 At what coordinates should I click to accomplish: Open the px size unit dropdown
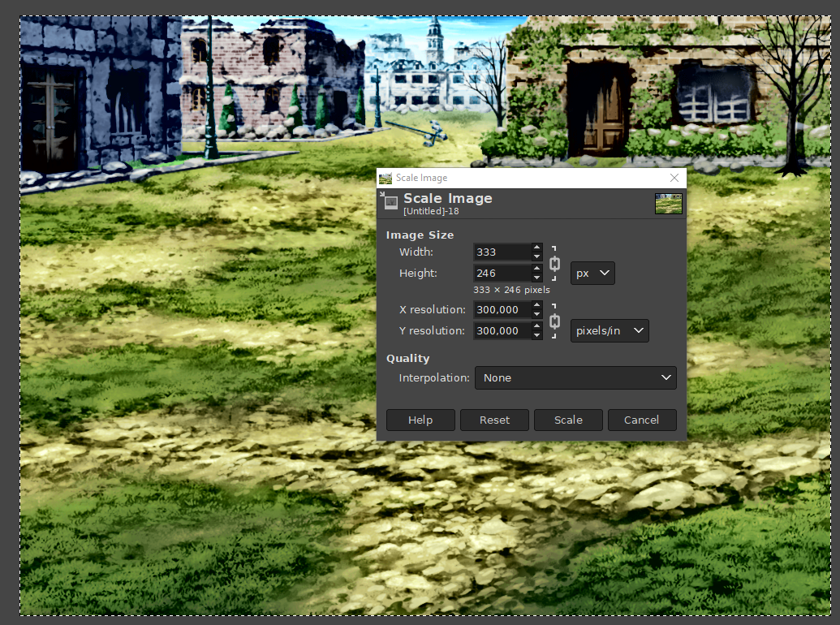click(x=592, y=274)
